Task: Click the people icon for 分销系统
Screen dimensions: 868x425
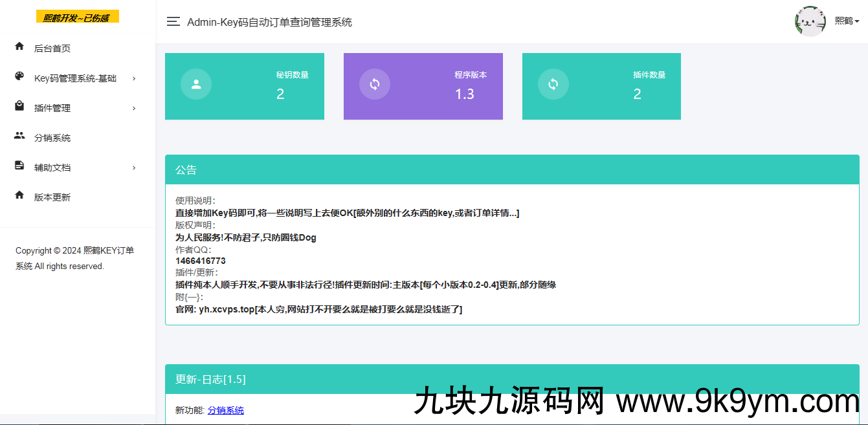Action: coord(19,136)
